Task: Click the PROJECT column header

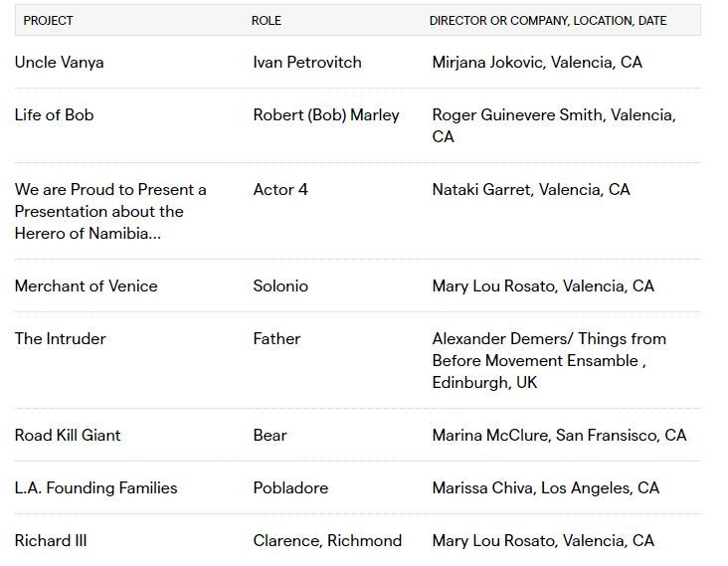Action: pos(48,21)
